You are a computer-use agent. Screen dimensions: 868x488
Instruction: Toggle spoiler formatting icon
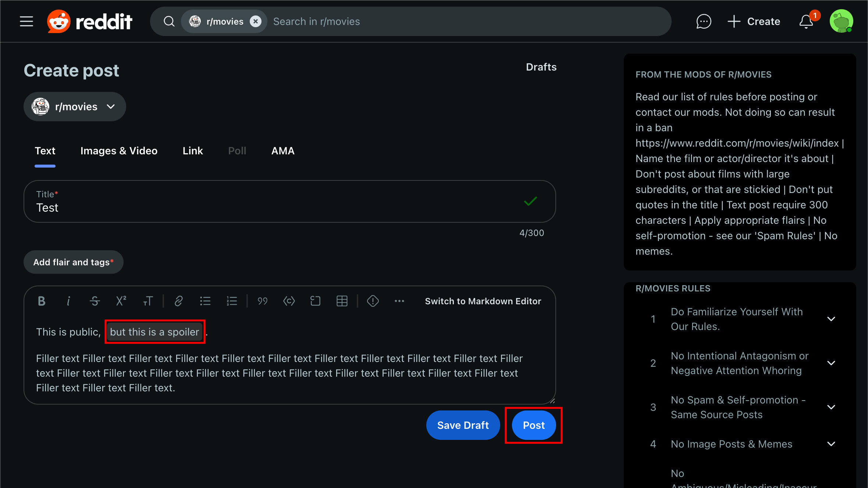(x=373, y=301)
